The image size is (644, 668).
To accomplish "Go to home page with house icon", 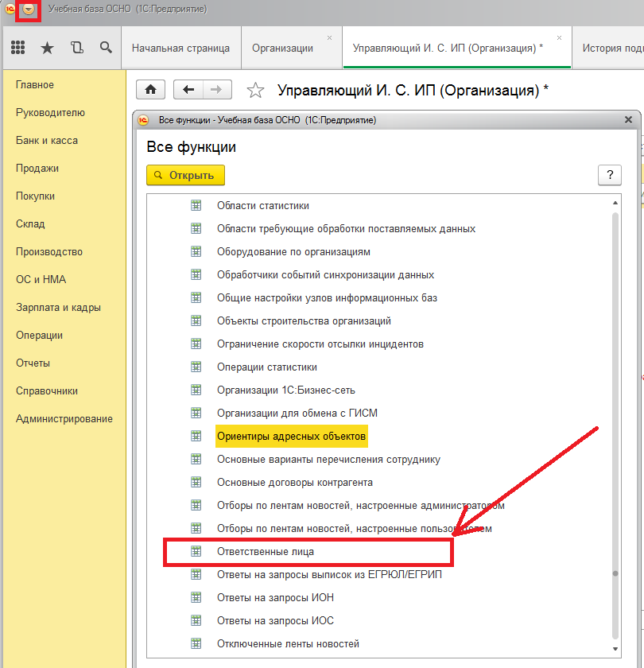I will [151, 89].
